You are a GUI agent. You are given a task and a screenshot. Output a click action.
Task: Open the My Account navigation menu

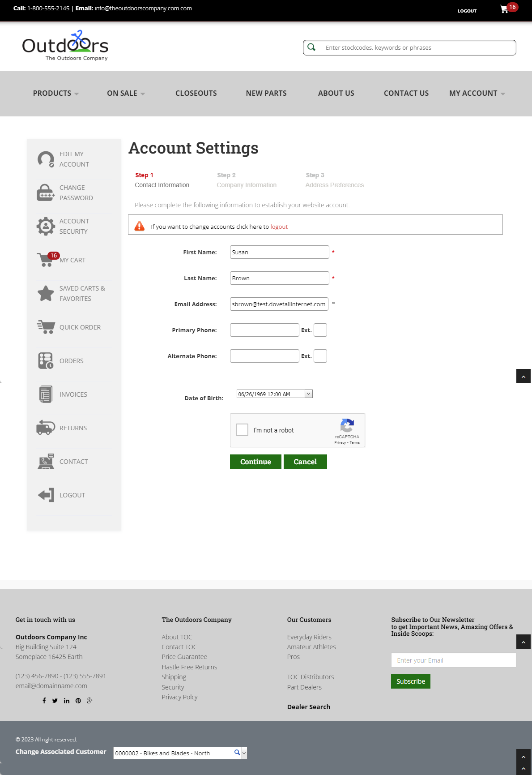(477, 93)
